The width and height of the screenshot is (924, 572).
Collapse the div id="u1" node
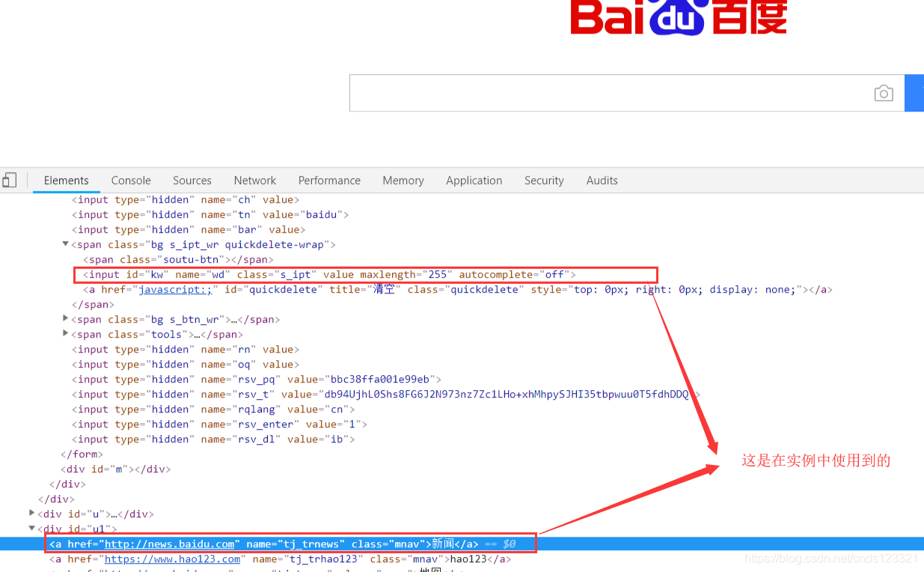point(31,529)
